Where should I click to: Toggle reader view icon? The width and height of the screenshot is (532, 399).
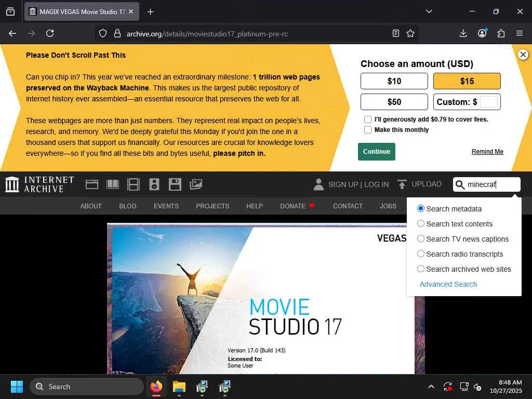pos(395,33)
